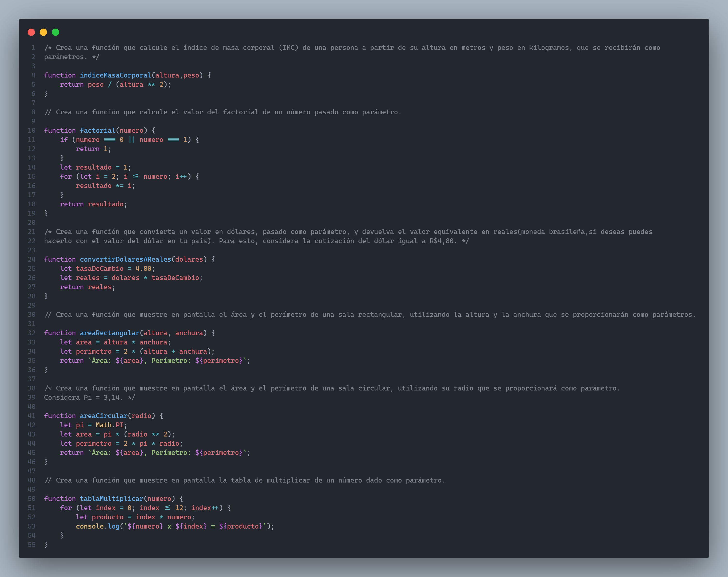The height and width of the screenshot is (577, 728).
Task: Click the function name areaRectangular
Action: point(109,333)
